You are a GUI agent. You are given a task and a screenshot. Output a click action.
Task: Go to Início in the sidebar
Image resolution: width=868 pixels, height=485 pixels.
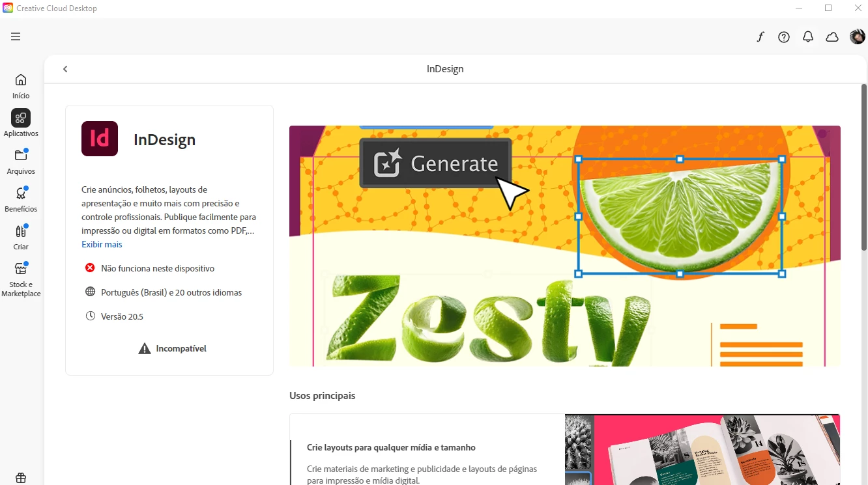click(x=21, y=86)
